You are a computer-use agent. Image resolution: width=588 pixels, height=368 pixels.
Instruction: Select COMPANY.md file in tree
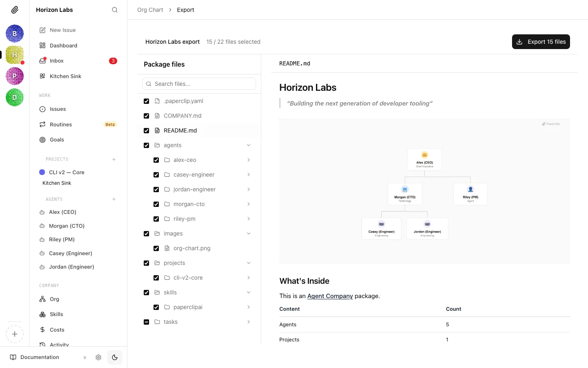point(183,116)
